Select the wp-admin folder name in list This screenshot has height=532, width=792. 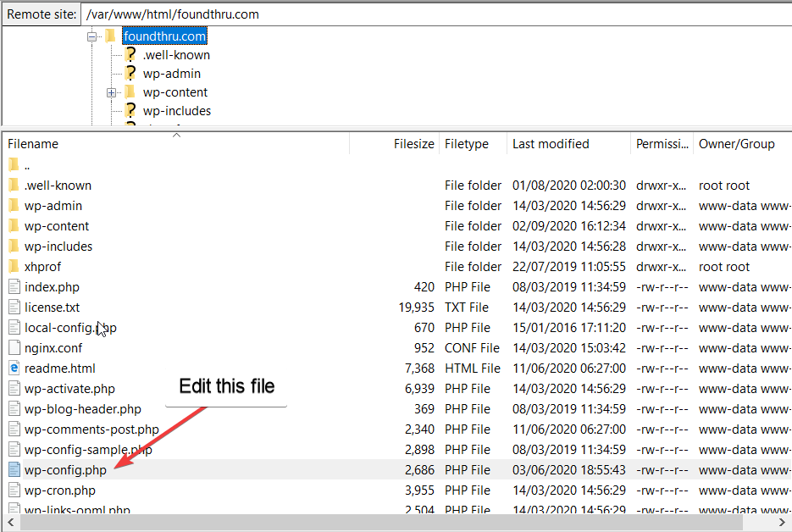tap(53, 206)
